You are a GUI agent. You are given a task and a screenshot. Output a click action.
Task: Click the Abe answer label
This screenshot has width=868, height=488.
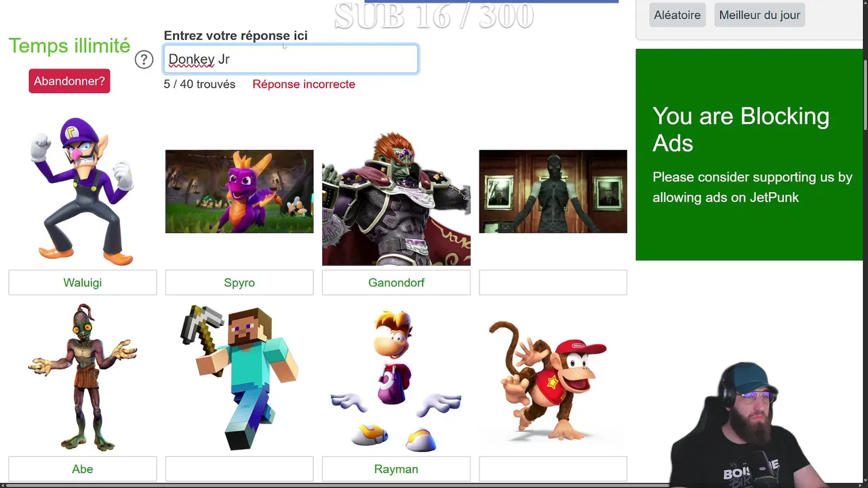(83, 469)
